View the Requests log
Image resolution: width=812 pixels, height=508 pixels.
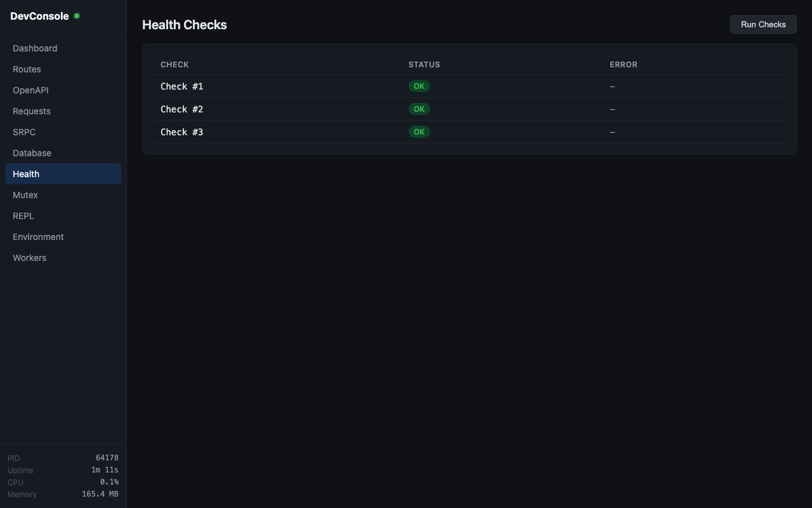pyautogui.click(x=31, y=111)
